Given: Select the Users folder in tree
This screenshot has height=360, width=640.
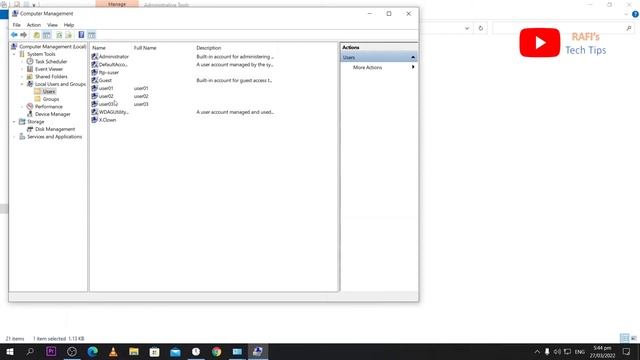Looking at the screenshot, I should pyautogui.click(x=49, y=91).
